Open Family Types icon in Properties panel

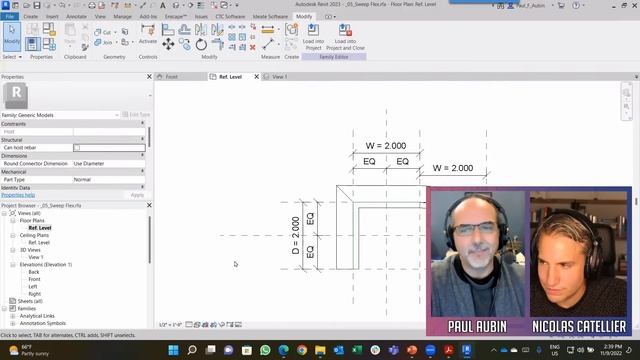click(x=49, y=44)
